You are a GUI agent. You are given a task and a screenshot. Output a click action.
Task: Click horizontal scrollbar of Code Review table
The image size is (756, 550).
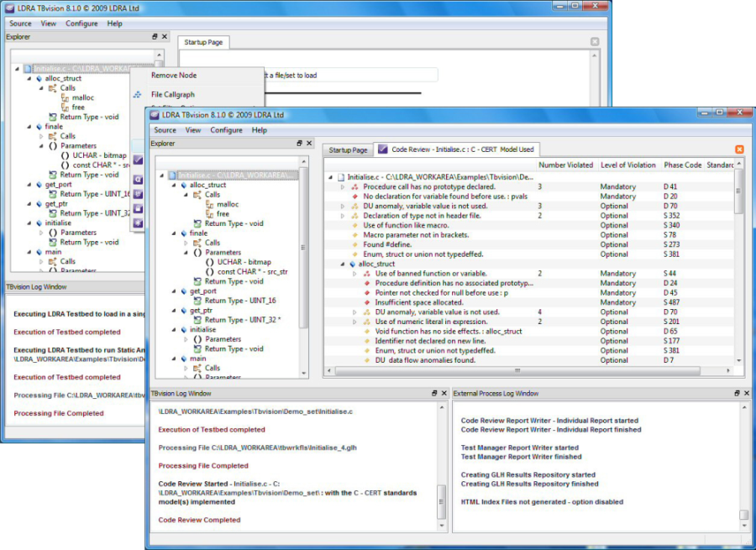point(517,370)
